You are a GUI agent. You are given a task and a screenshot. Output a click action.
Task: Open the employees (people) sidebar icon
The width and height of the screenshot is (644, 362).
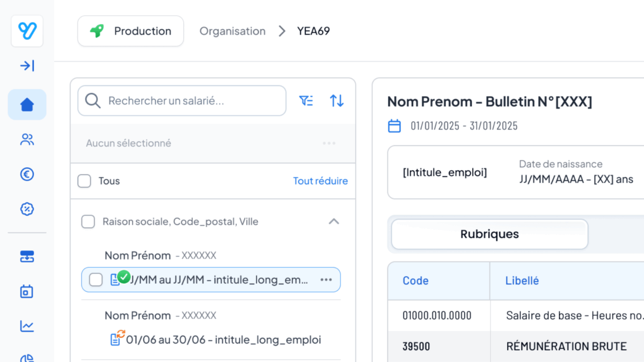click(x=27, y=140)
